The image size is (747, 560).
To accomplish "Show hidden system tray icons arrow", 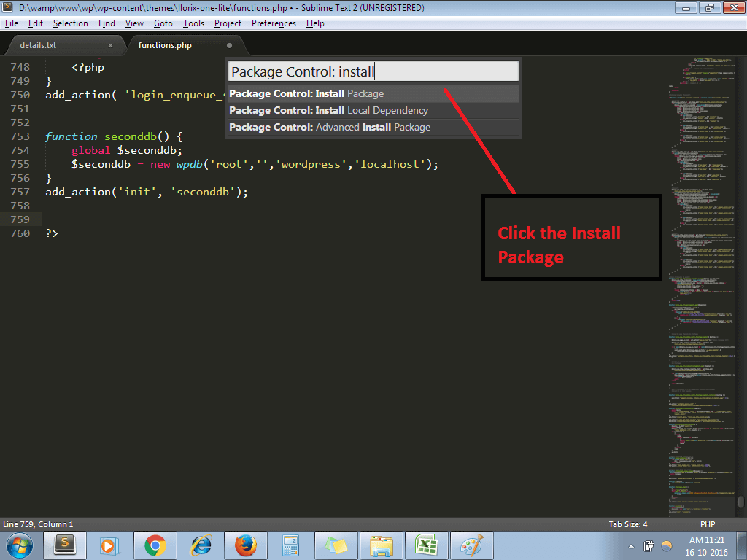I will (x=631, y=546).
